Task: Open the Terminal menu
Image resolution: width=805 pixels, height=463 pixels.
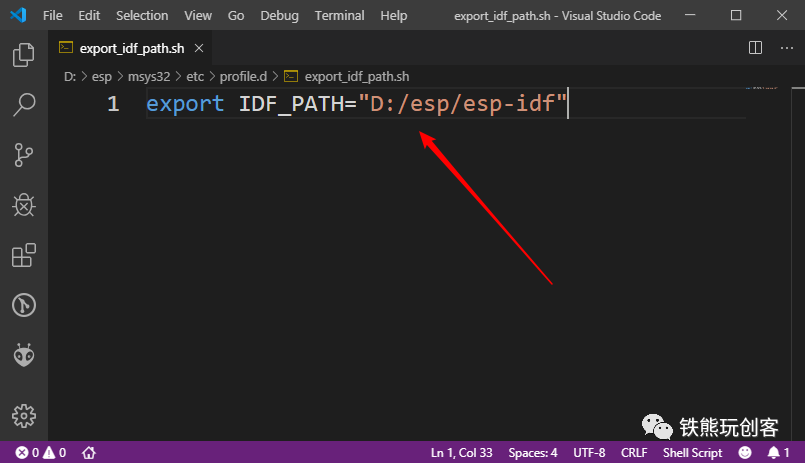Action: 339,15
